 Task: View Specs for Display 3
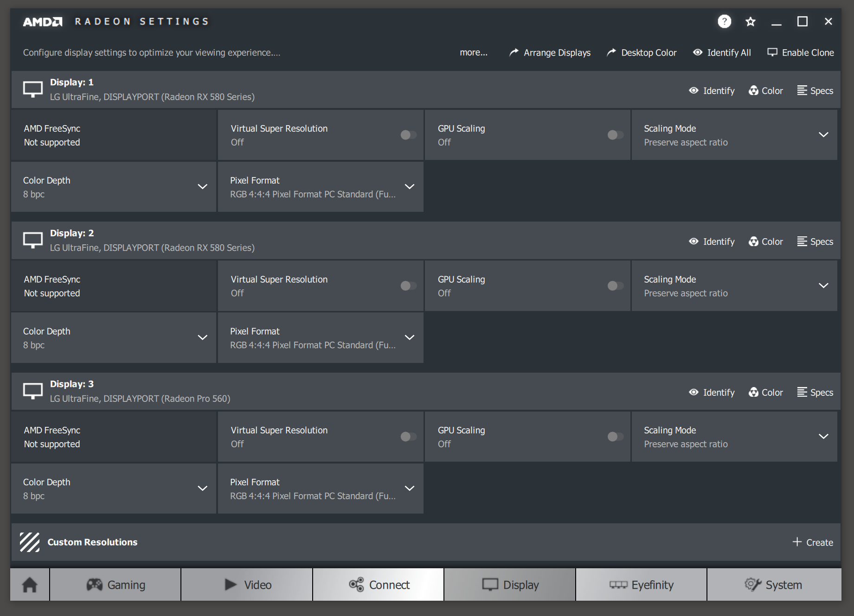pos(815,393)
